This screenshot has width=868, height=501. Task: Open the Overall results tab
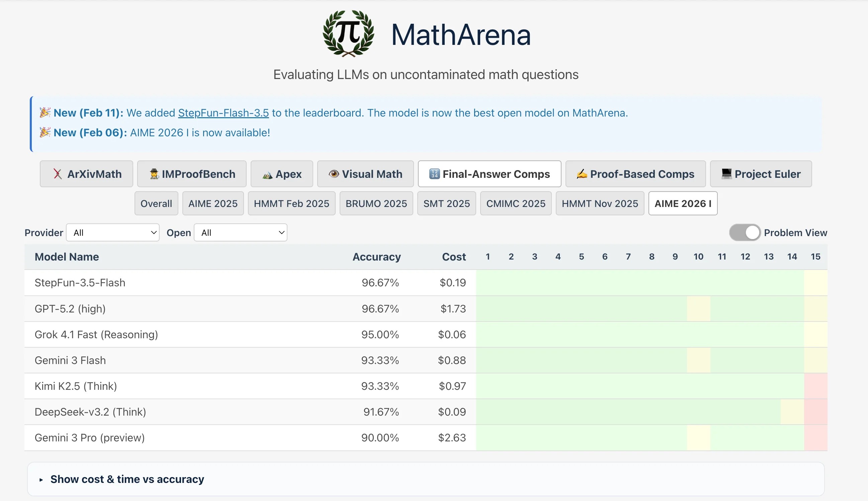coord(156,203)
